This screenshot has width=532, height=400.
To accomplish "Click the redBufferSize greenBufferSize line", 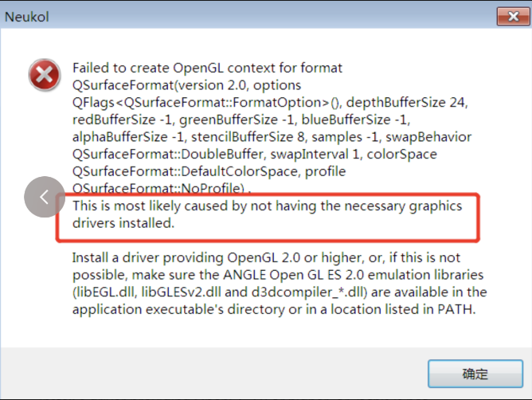I will pos(241,120).
